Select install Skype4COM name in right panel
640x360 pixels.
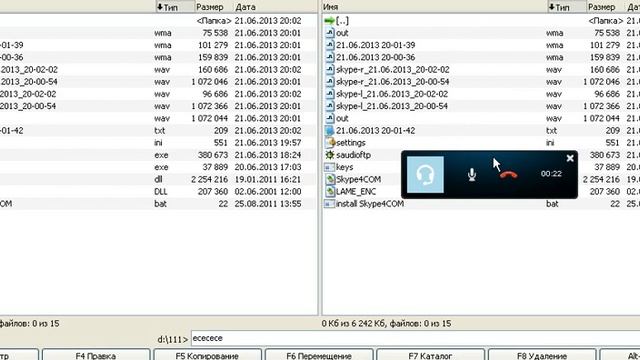tap(370, 204)
